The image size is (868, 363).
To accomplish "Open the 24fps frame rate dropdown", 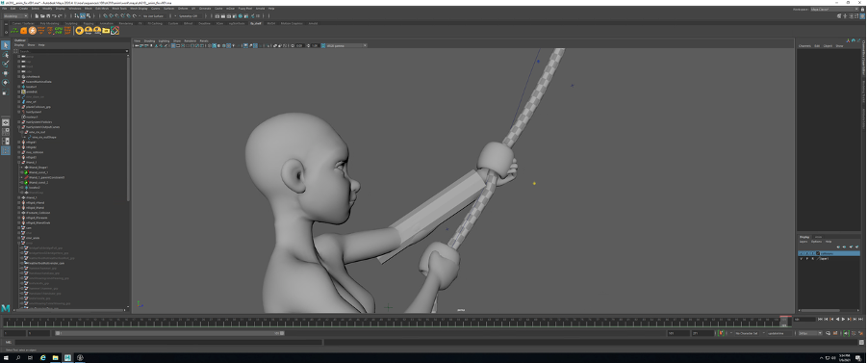I will click(x=810, y=333).
